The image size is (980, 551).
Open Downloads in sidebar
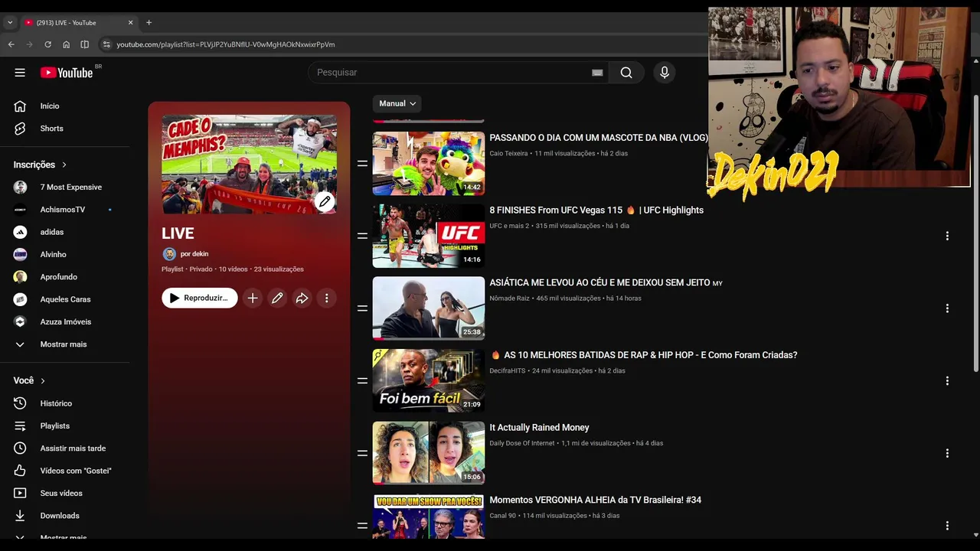tap(60, 516)
